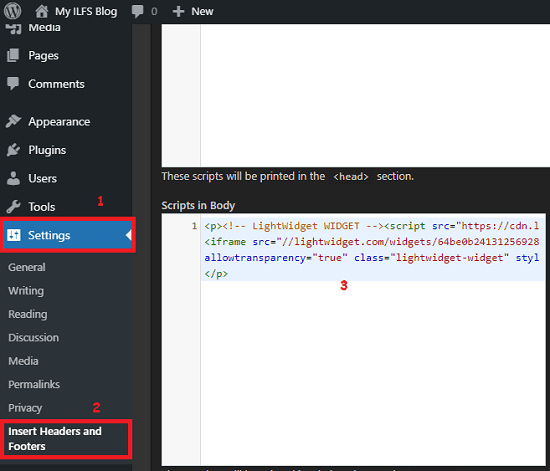Click the Media library icon in sidebar

14,28
